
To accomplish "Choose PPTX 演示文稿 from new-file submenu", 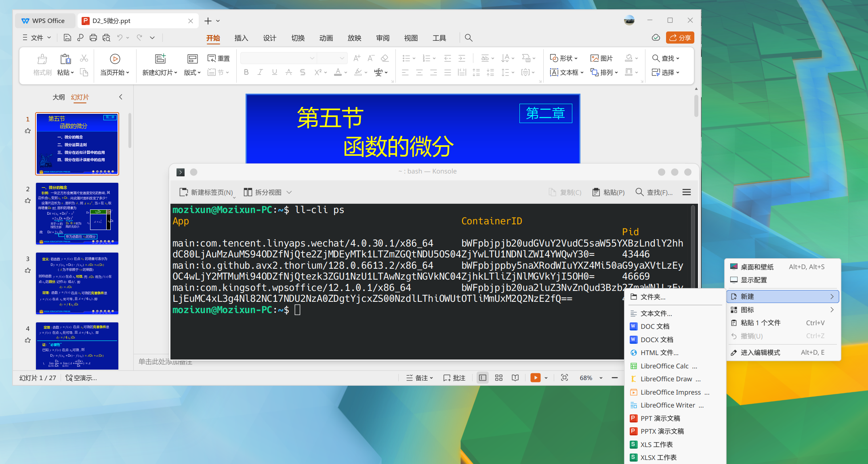I will point(675,431).
